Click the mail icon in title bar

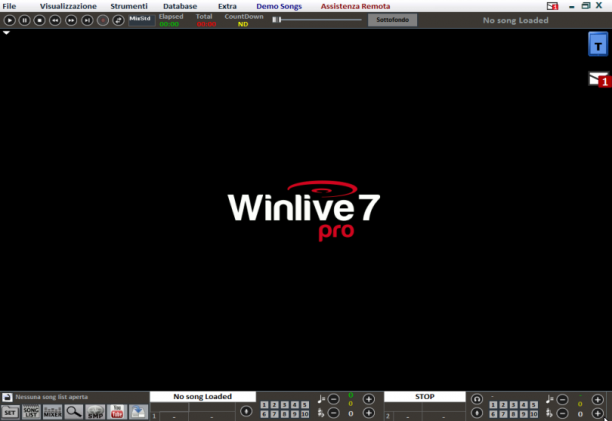[552, 6]
